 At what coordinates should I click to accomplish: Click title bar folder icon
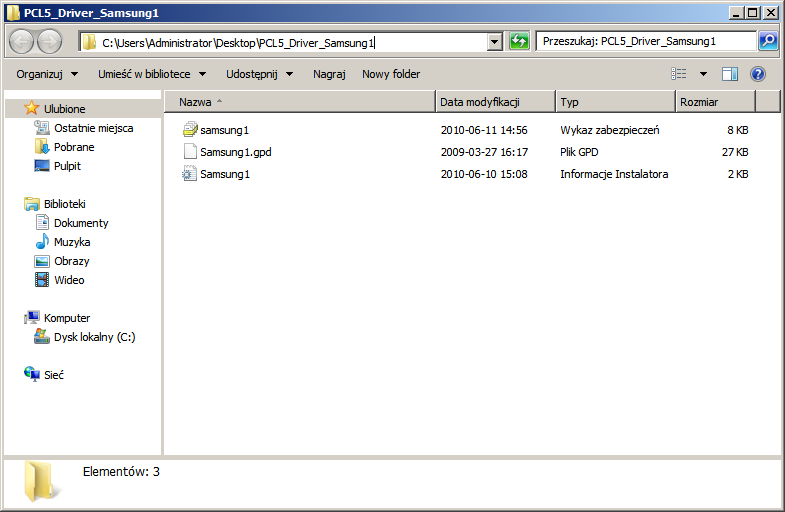click(13, 13)
